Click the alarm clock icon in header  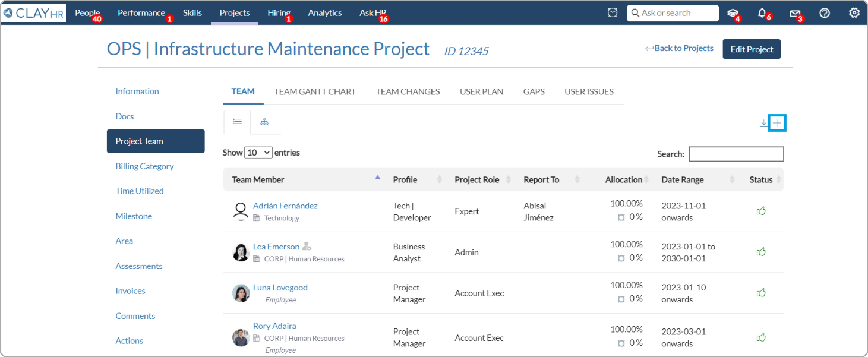(x=612, y=13)
